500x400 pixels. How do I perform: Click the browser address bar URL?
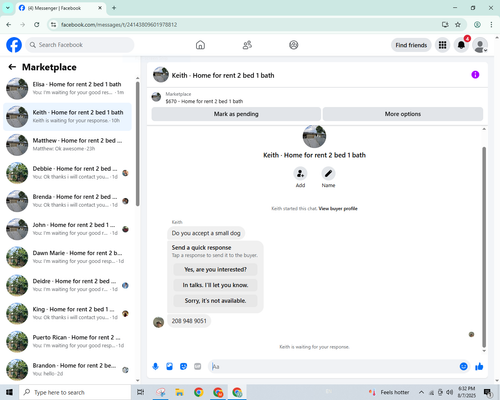pyautogui.click(x=119, y=25)
